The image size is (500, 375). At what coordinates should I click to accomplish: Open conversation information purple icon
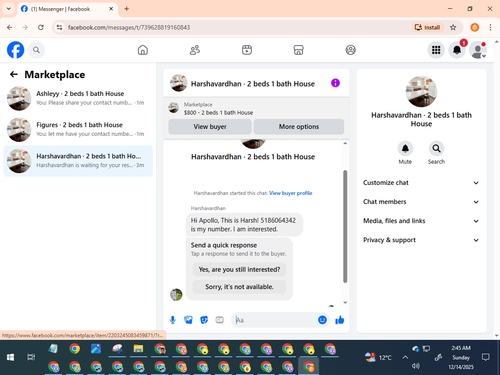tap(335, 83)
